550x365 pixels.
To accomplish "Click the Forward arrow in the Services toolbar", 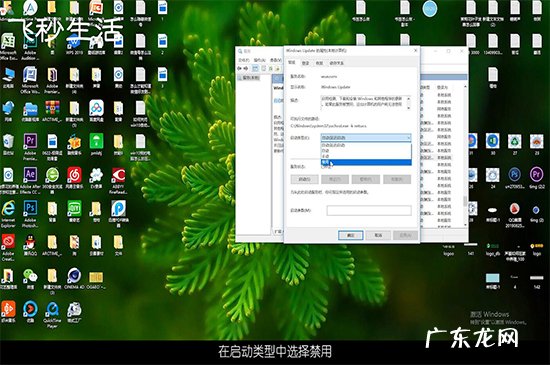I will point(246,68).
